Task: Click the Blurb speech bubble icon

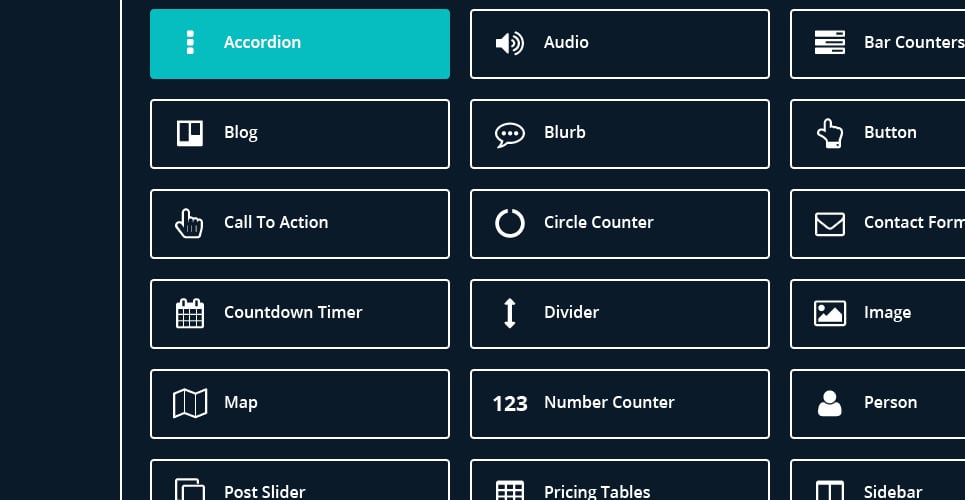Action: pos(510,135)
